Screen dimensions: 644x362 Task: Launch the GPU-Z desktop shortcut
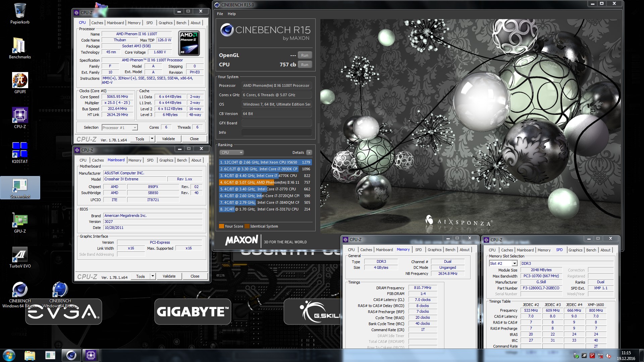click(x=20, y=222)
